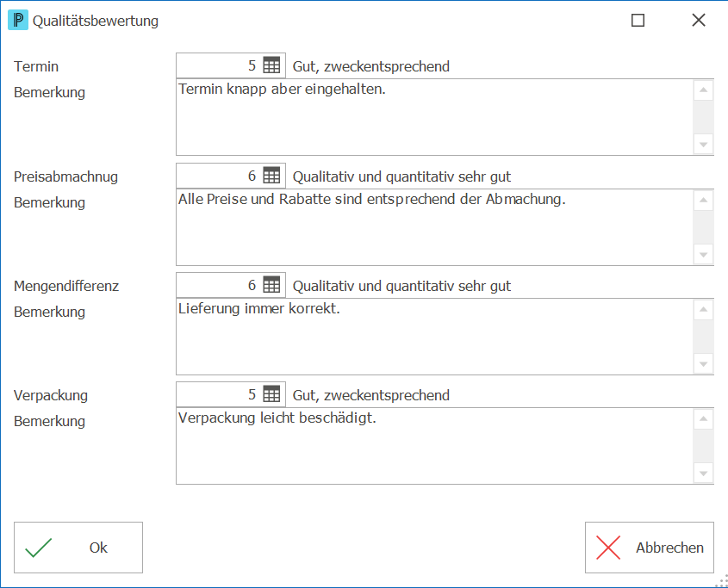Click the down arrow in the Preisabmachnug remark scrollbar

pyautogui.click(x=703, y=254)
